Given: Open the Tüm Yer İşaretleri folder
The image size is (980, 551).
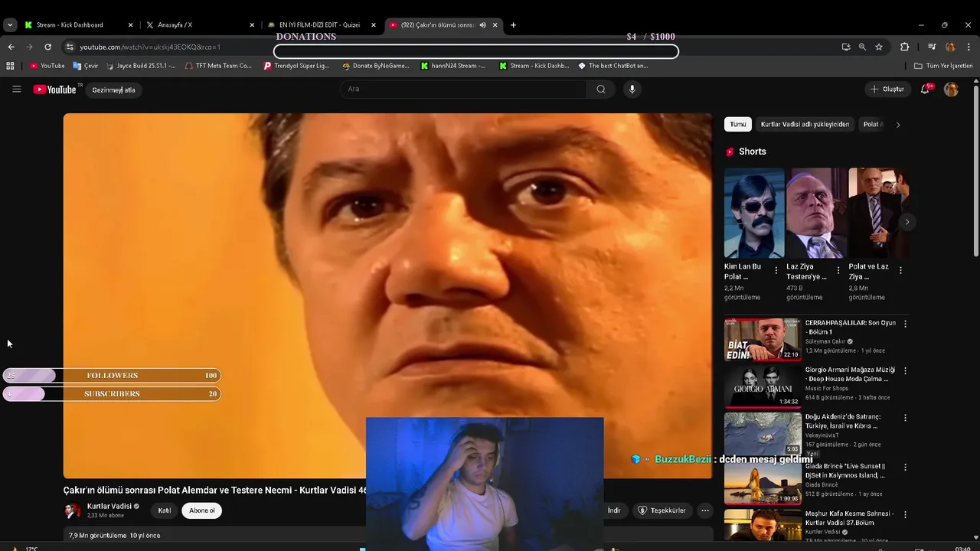Looking at the screenshot, I should pyautogui.click(x=943, y=66).
